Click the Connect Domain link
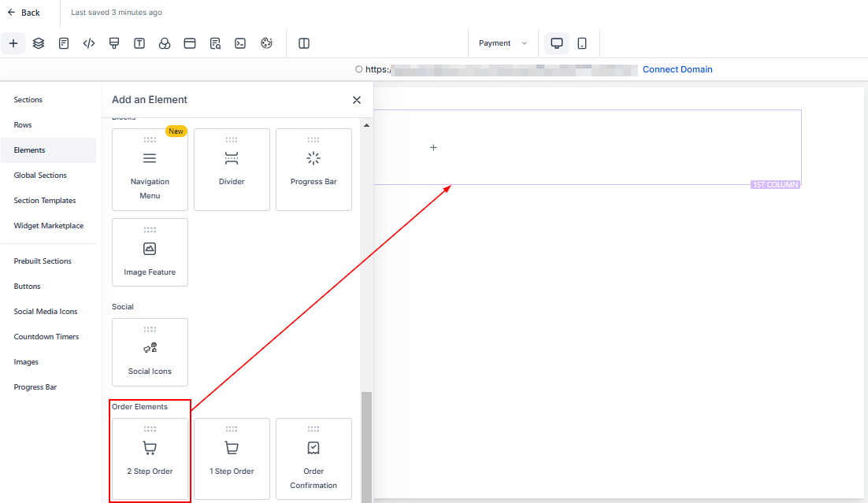Screen dimensions: 868x503 point(677,69)
